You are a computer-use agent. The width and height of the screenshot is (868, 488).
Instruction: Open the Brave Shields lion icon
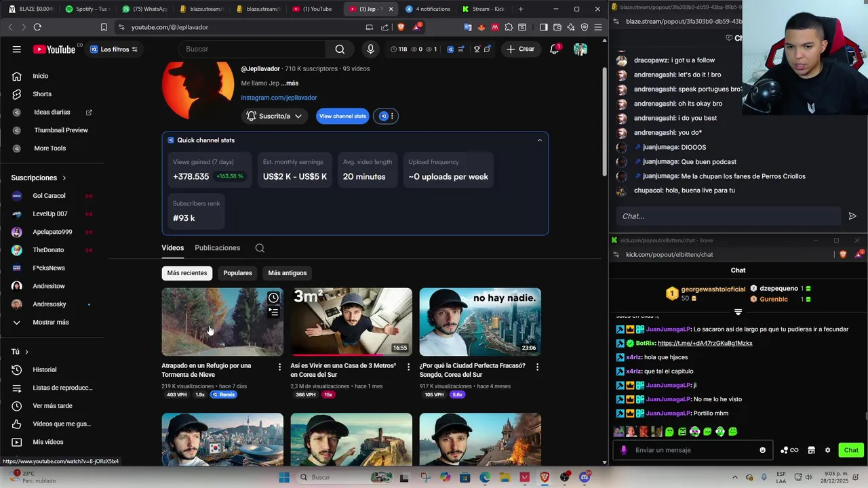401,27
